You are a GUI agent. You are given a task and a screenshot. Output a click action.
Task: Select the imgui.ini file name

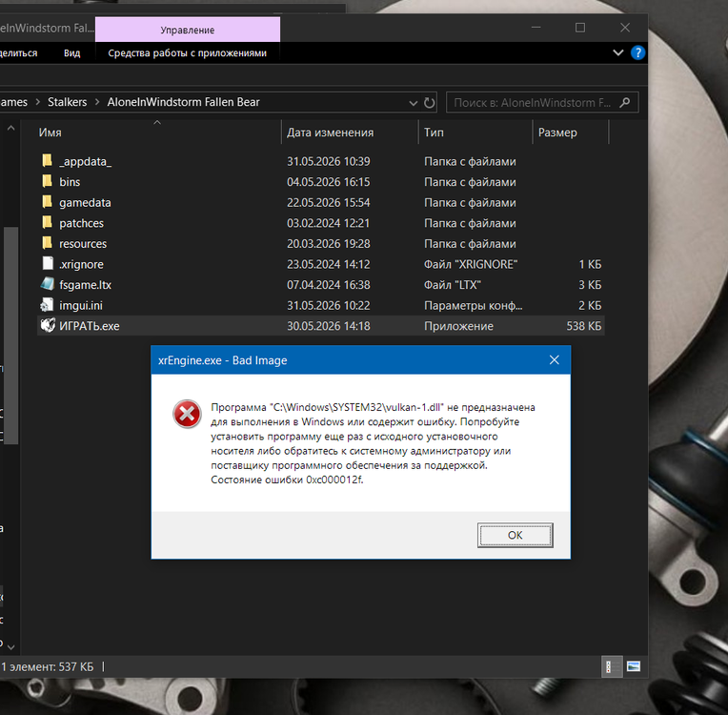pos(81,305)
